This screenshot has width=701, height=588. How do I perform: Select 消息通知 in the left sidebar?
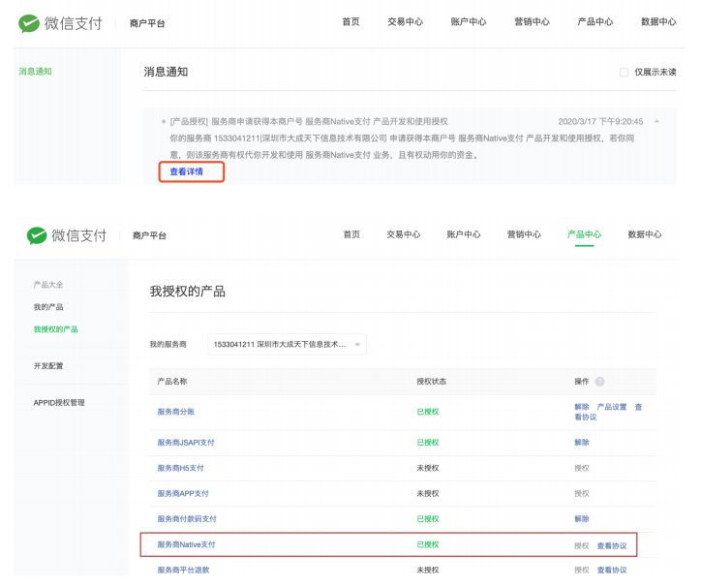tap(35, 72)
